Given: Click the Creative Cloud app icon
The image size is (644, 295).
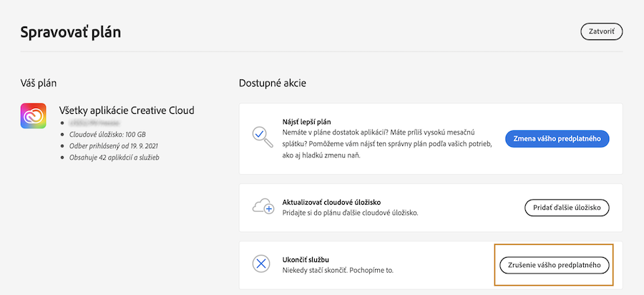Looking at the screenshot, I should (34, 116).
